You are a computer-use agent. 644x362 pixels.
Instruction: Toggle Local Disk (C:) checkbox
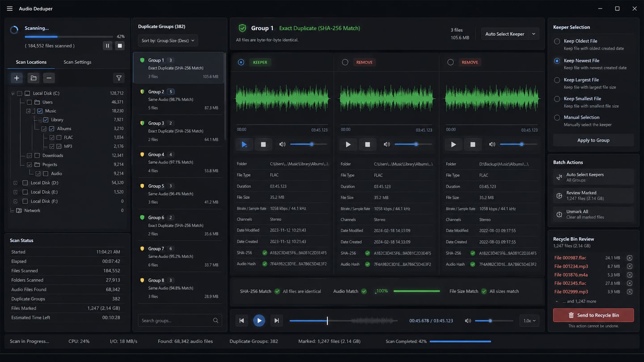19,93
